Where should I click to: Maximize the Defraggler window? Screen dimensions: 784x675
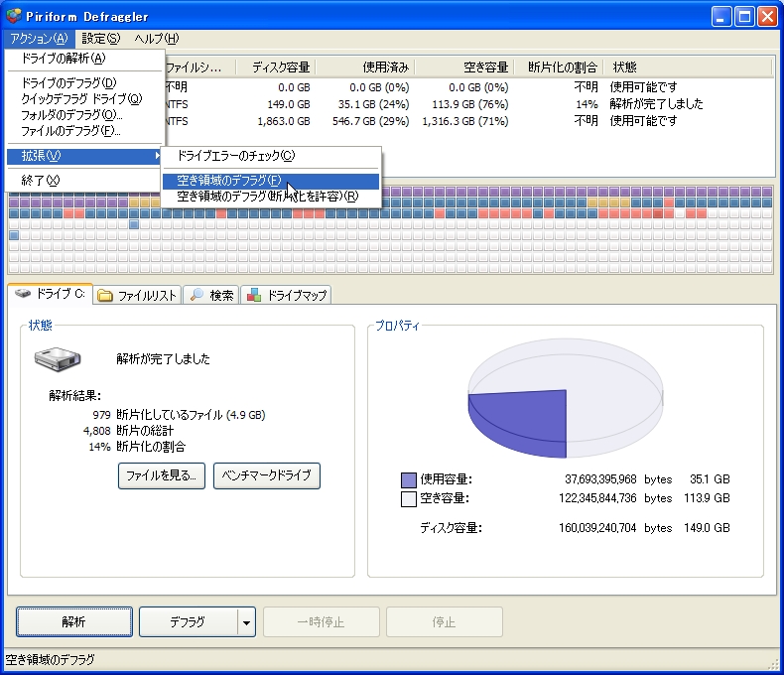coord(744,17)
